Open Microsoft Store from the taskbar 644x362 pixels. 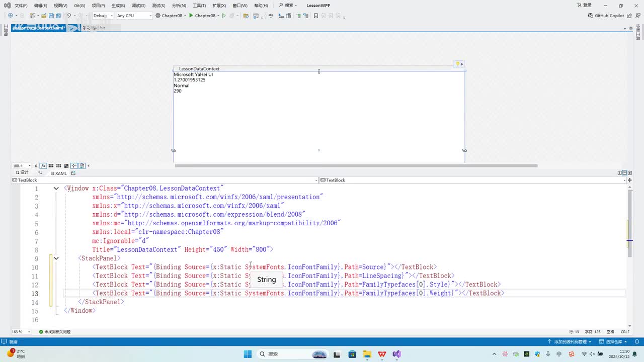[x=352, y=354]
